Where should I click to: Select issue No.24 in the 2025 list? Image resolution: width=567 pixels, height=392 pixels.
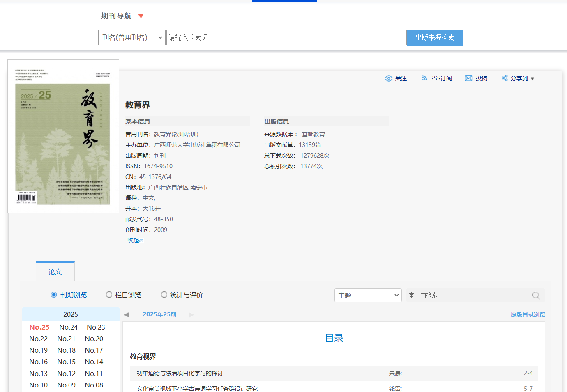tap(68, 327)
